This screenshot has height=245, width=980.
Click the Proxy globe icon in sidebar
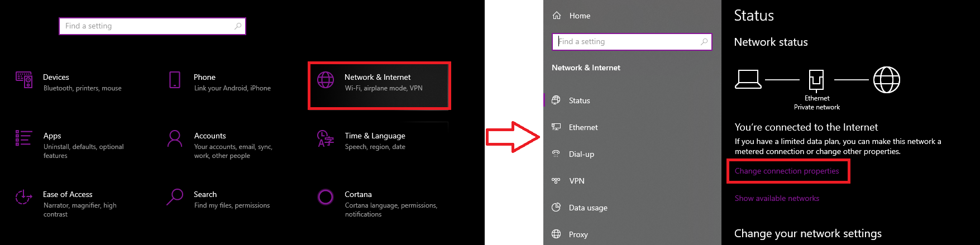556,234
